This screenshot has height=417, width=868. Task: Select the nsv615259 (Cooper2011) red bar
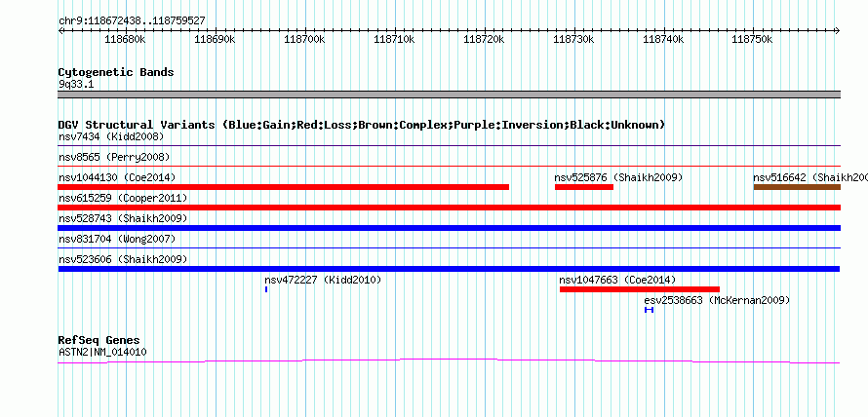pyautogui.click(x=449, y=208)
